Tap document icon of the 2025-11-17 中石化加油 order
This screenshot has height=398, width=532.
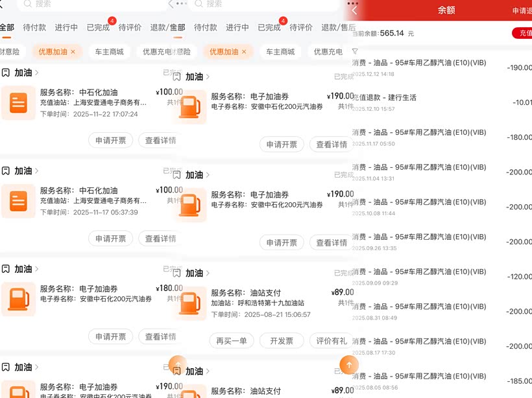point(18,201)
